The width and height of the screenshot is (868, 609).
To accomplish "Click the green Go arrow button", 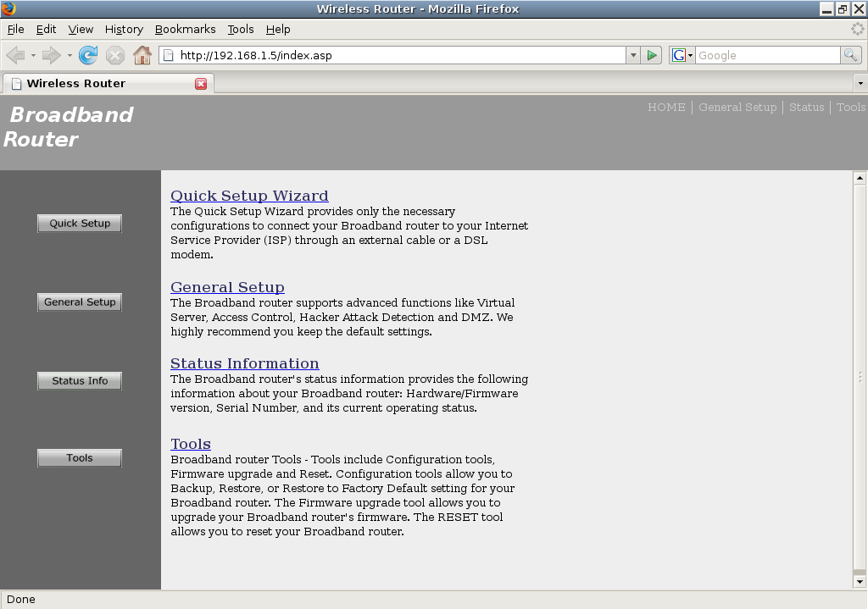I will pyautogui.click(x=652, y=55).
